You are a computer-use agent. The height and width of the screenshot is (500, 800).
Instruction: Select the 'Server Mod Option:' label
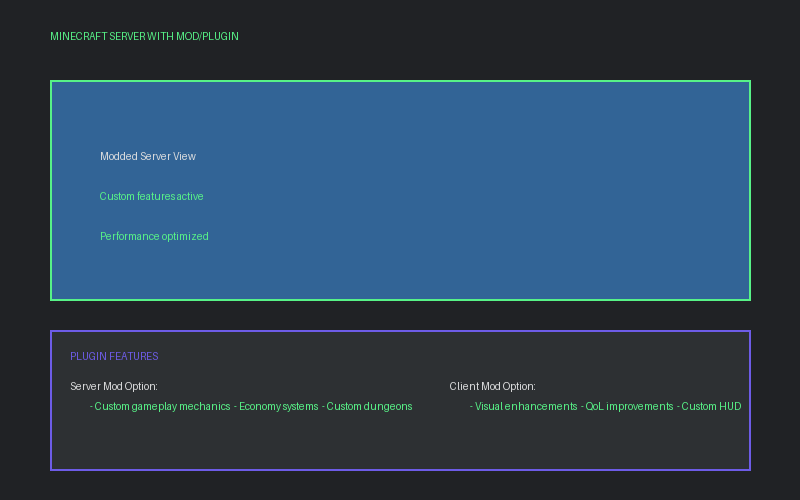click(114, 386)
